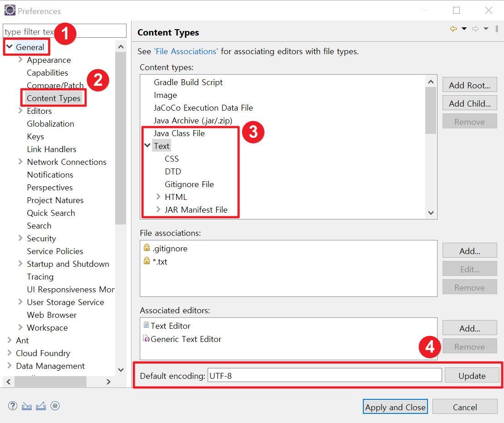Click the Generic Text Editor icon
The width and height of the screenshot is (504, 423).
[x=146, y=338]
